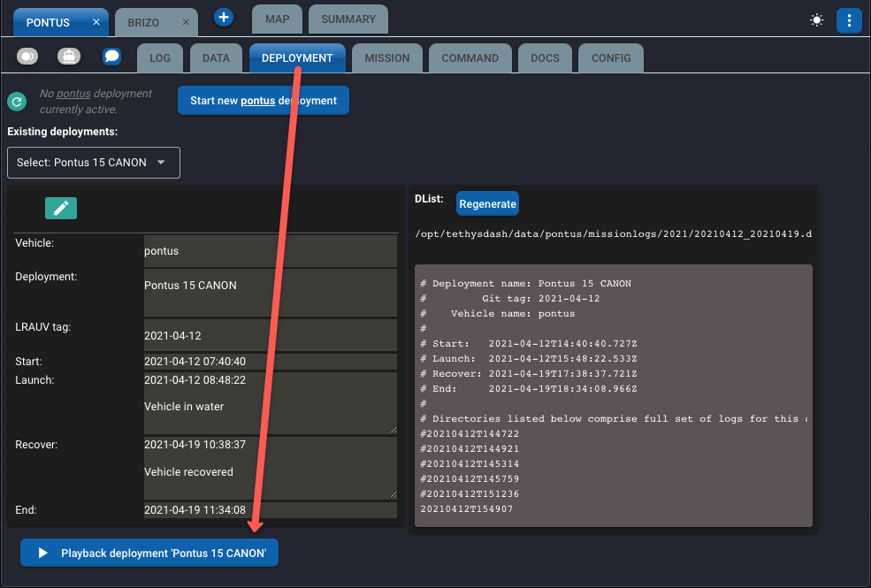The height and width of the screenshot is (588, 871).
Task: Click the plus icon to add vehicle tab
Action: point(224,18)
